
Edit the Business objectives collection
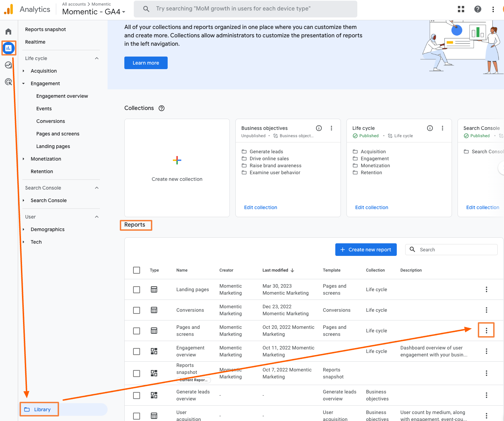pos(261,207)
